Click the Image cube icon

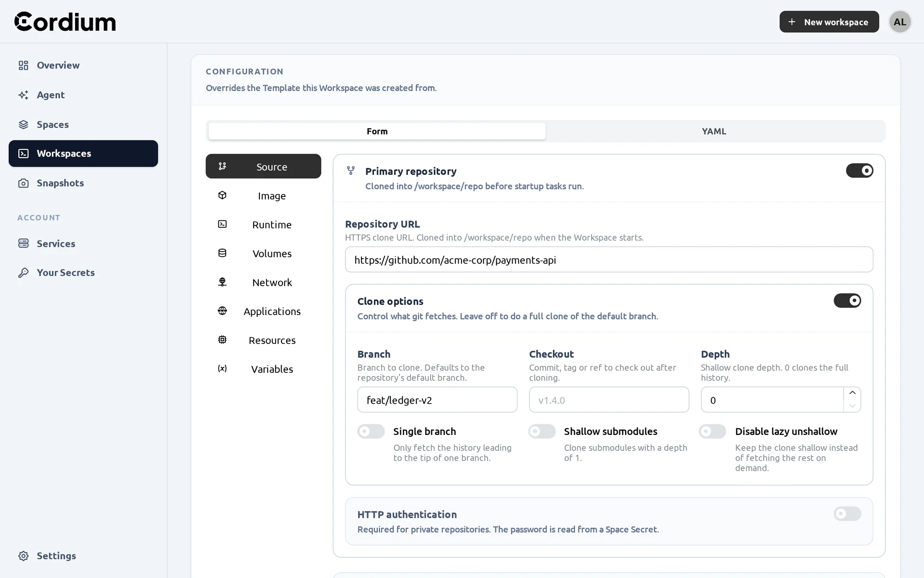pyautogui.click(x=222, y=195)
